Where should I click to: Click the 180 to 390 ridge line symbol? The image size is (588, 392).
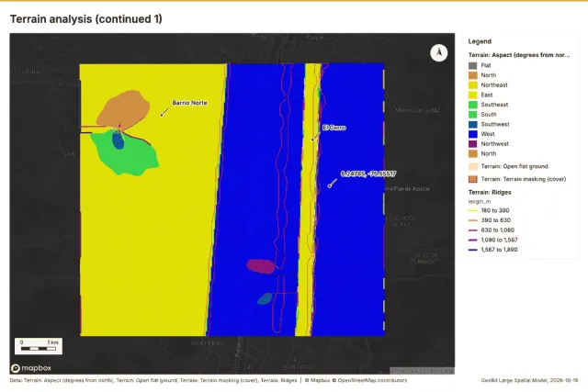473,210
